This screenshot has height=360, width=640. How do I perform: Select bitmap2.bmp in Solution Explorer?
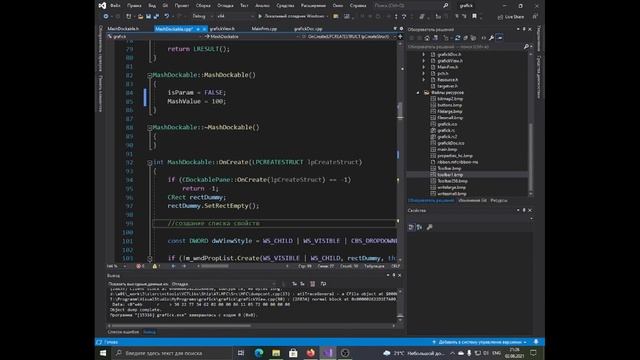tap(450, 99)
